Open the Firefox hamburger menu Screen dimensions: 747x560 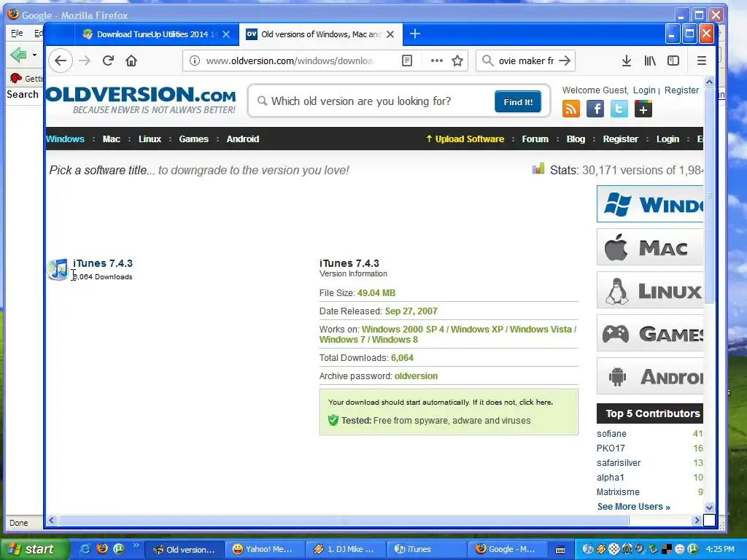701,61
